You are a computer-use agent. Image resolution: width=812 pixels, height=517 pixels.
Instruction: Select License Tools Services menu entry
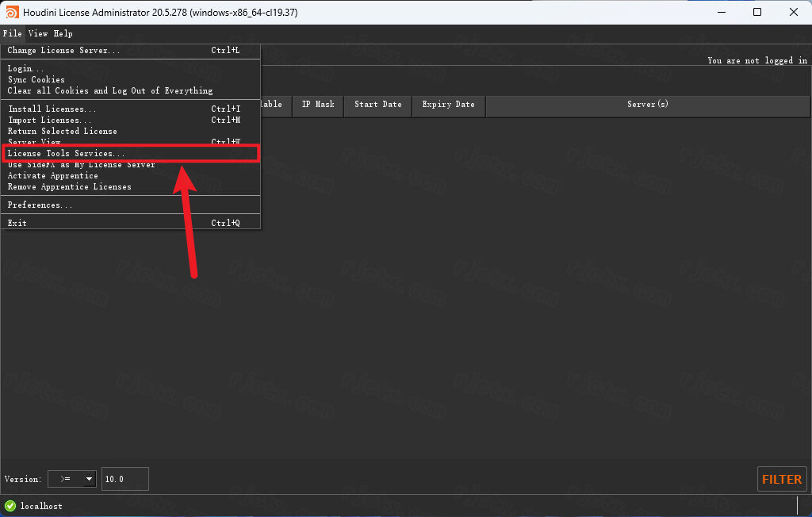(x=67, y=153)
